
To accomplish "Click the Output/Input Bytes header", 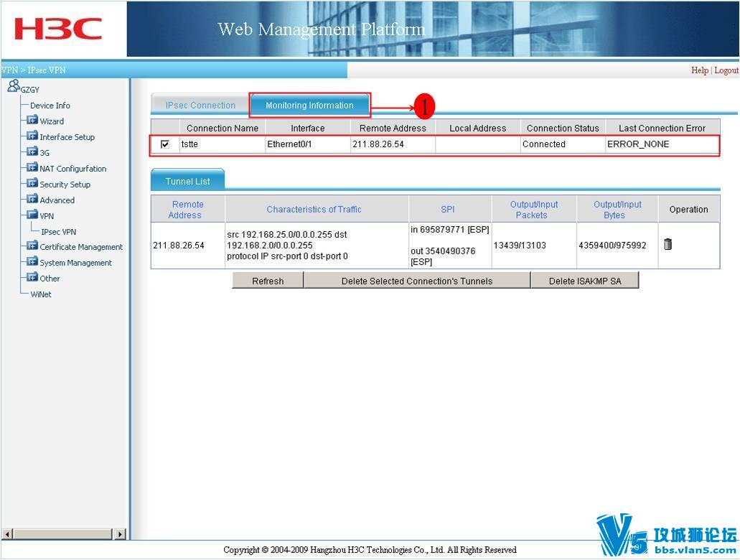I will [x=617, y=210].
